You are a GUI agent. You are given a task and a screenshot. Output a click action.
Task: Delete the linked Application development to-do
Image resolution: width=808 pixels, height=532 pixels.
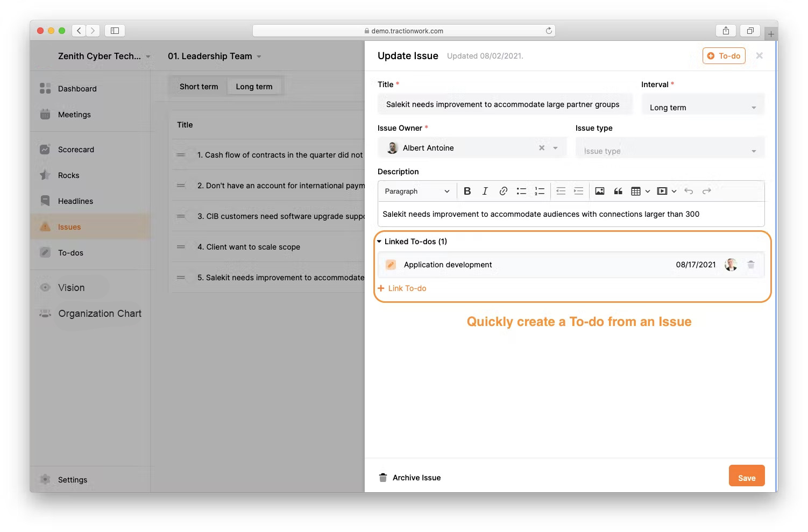click(751, 265)
